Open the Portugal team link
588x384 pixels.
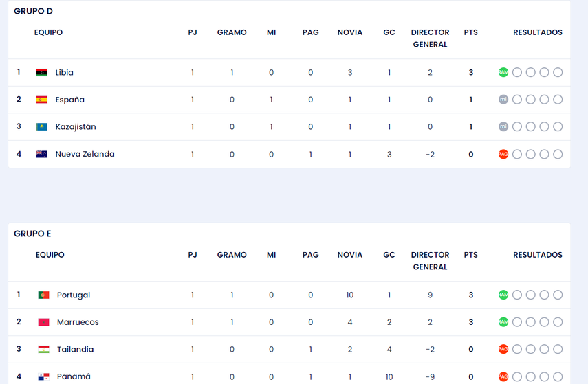[x=74, y=295]
